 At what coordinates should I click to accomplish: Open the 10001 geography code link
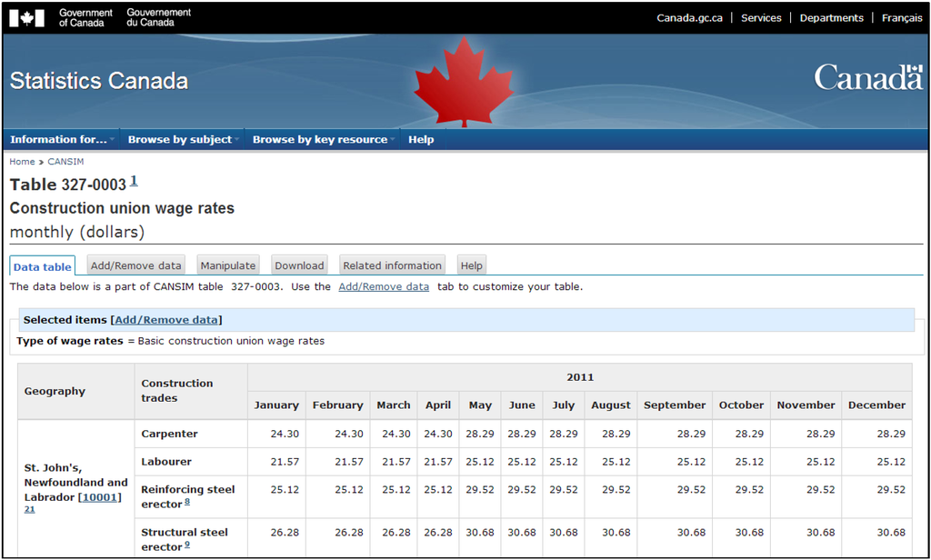coord(99,497)
